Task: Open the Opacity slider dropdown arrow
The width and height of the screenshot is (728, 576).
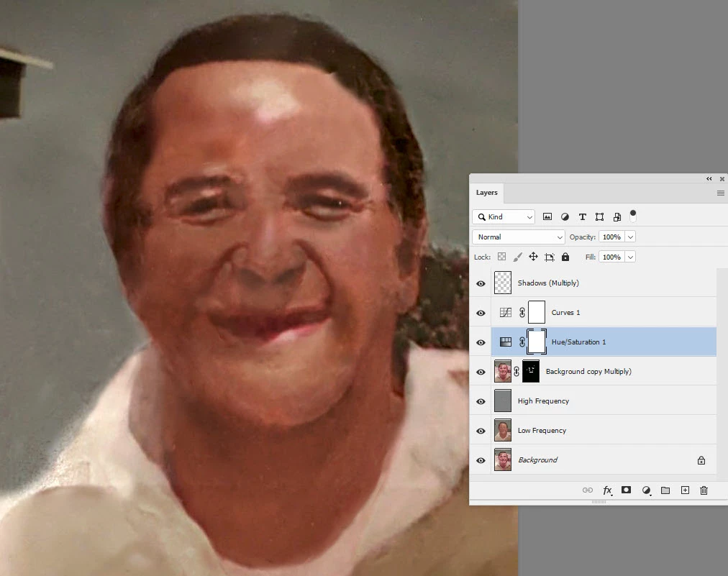Action: 630,237
